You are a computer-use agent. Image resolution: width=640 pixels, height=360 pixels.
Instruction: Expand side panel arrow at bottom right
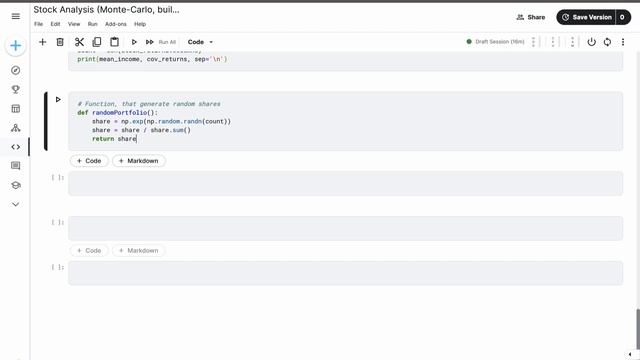tap(630, 354)
